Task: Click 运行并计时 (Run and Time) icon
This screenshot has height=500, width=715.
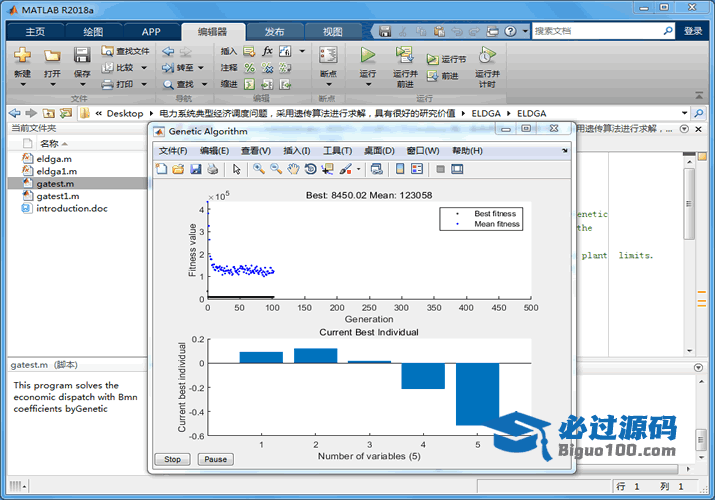Action: [x=487, y=55]
